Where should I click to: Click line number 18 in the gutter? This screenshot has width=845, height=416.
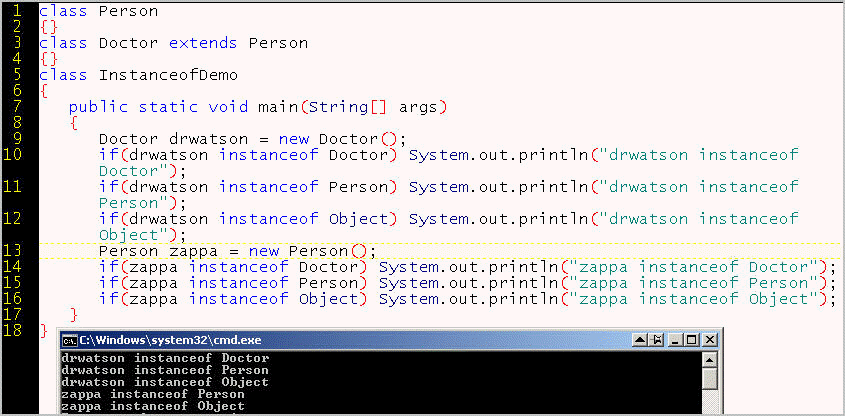pyautogui.click(x=13, y=330)
